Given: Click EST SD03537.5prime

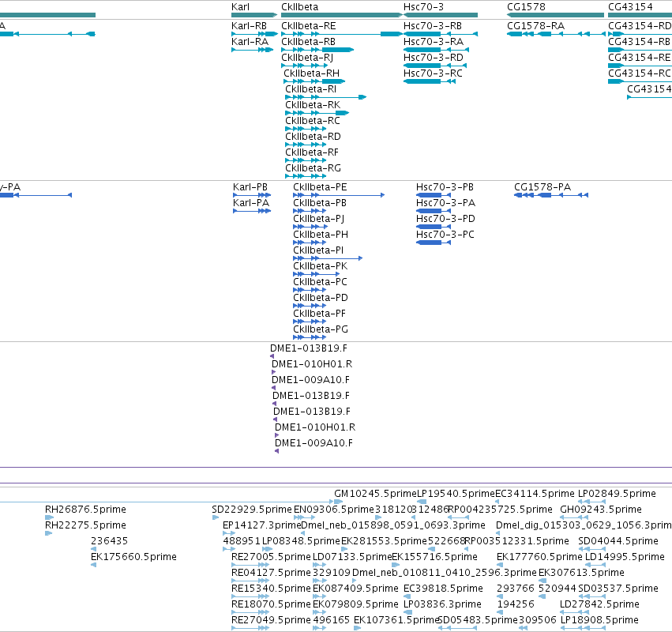Looking at the screenshot, I should click(618, 589).
